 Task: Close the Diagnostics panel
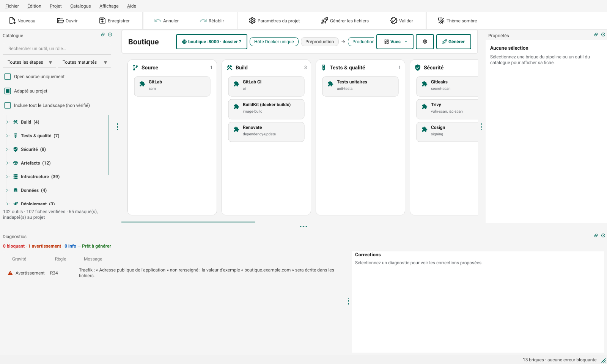(x=603, y=235)
